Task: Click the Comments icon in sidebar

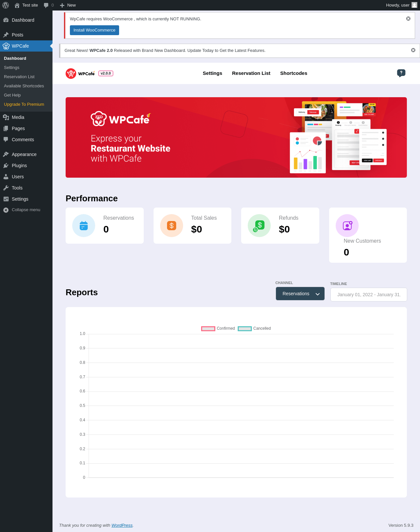Action: [x=6, y=140]
